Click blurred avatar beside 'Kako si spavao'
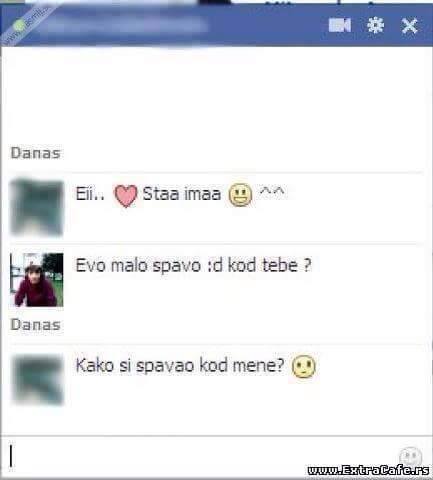The height and width of the screenshot is (480, 433). point(37,380)
